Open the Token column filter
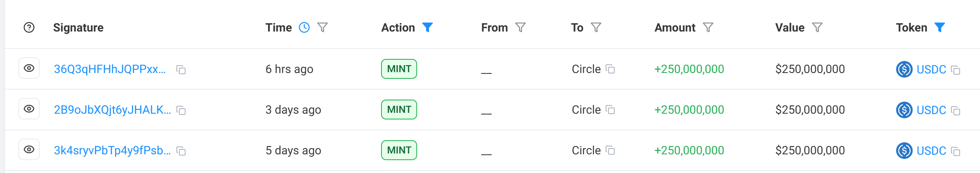 940,27
